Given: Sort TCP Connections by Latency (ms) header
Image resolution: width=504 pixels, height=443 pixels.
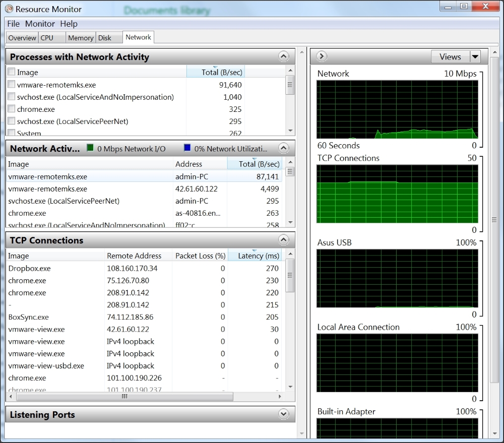Looking at the screenshot, I should tap(255, 256).
